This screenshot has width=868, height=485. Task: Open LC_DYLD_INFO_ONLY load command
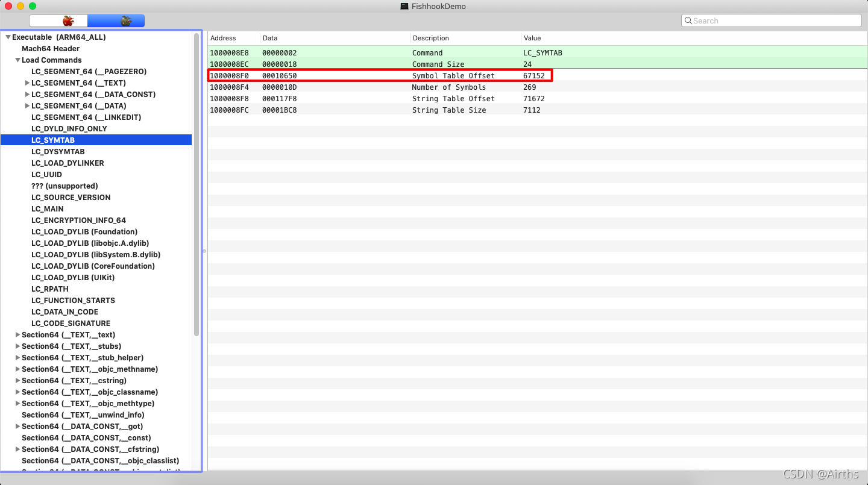pyautogui.click(x=69, y=129)
